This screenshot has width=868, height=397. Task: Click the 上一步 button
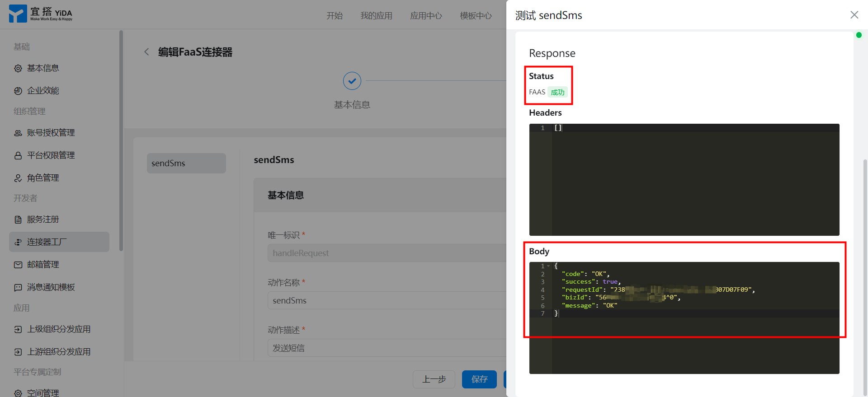coord(434,379)
